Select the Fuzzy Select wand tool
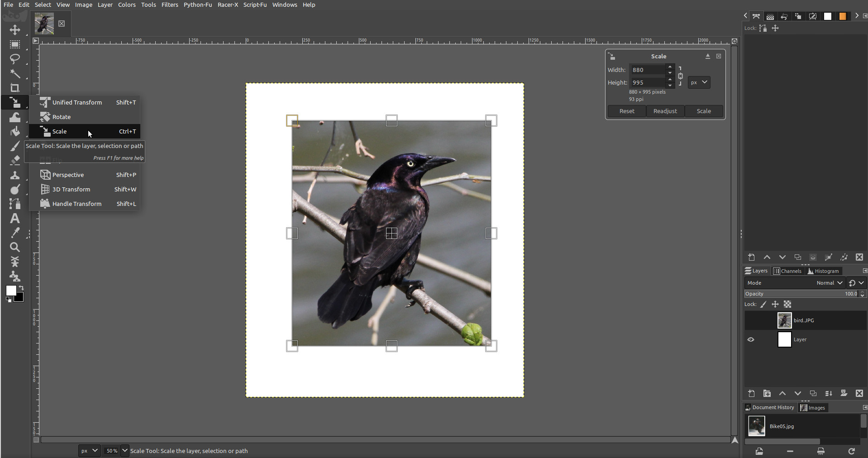The width and height of the screenshot is (868, 458). [15, 73]
